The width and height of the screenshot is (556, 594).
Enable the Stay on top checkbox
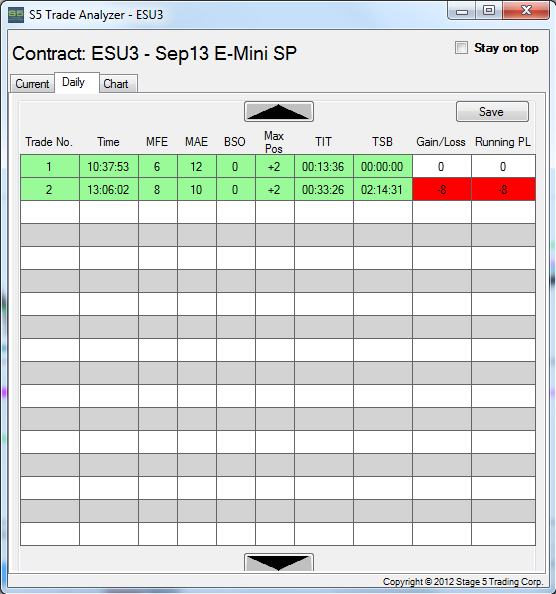(461, 48)
